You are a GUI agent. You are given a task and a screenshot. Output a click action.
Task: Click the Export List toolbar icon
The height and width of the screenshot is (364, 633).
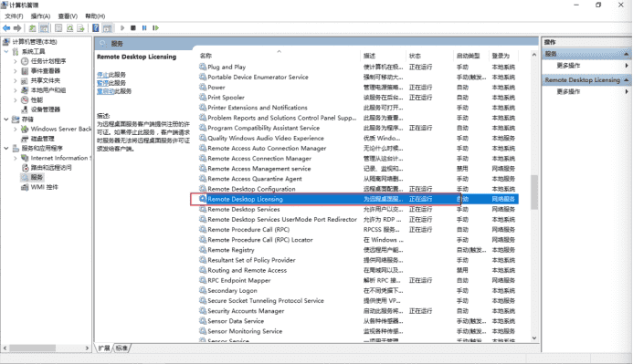80,27
